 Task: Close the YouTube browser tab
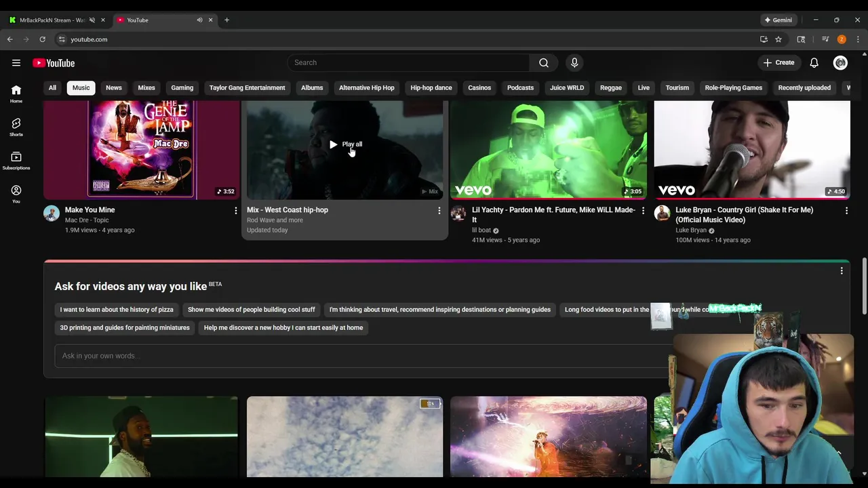click(x=210, y=20)
